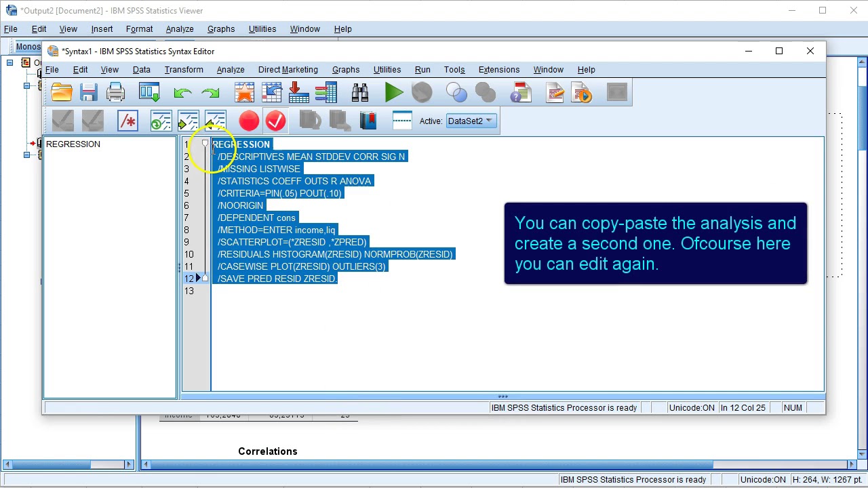Open Format menu in the Statistics Viewer window
The width and height of the screenshot is (868, 488).
tap(139, 29)
